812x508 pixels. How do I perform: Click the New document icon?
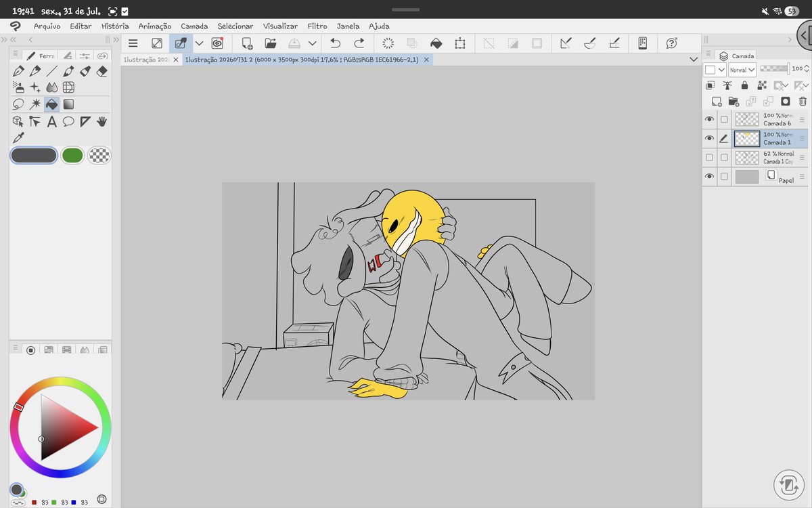click(247, 43)
